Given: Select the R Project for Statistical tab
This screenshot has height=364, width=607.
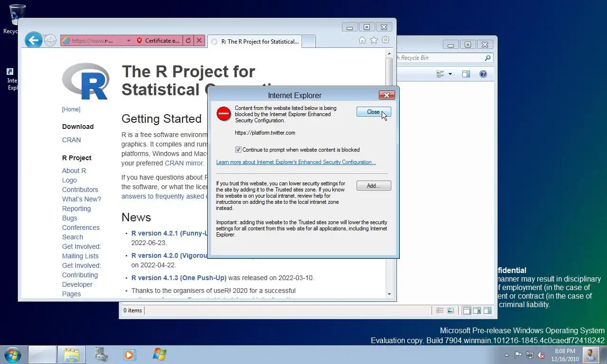Looking at the screenshot, I should point(255,42).
